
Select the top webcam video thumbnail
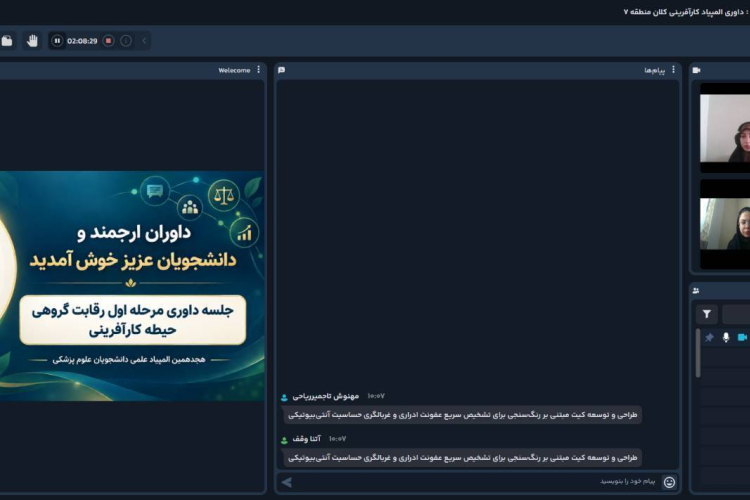(x=725, y=128)
